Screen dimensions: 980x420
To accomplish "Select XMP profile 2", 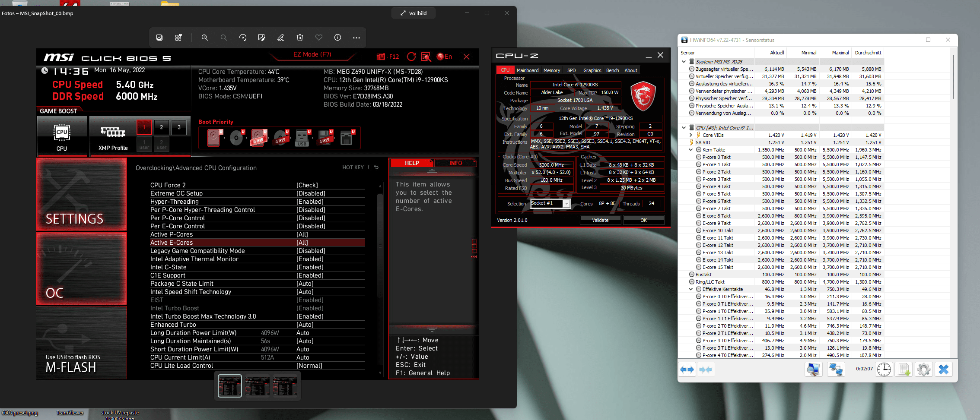I will point(162,127).
